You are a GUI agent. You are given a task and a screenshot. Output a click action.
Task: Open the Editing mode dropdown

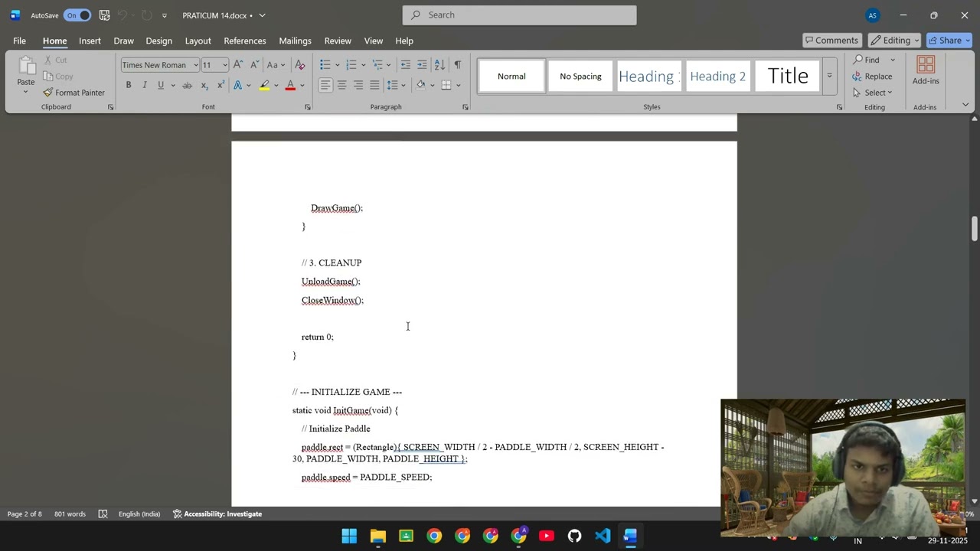895,41
